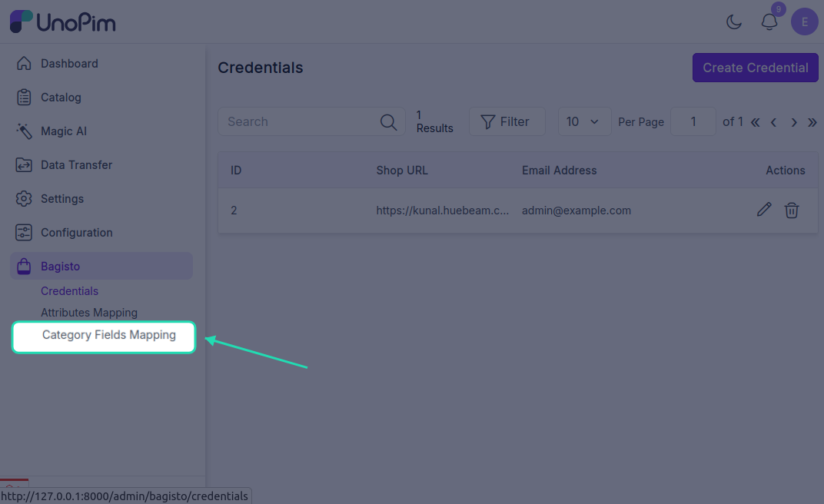
Task: Open user avatar E menu
Action: pyautogui.click(x=805, y=22)
